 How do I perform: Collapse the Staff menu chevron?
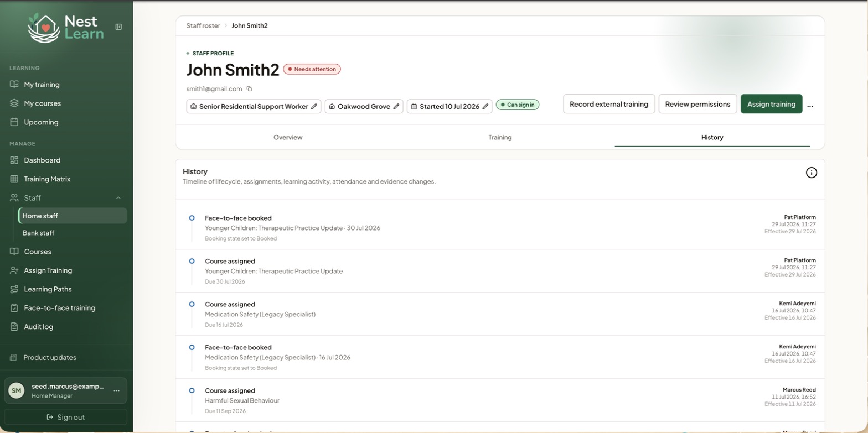point(118,198)
